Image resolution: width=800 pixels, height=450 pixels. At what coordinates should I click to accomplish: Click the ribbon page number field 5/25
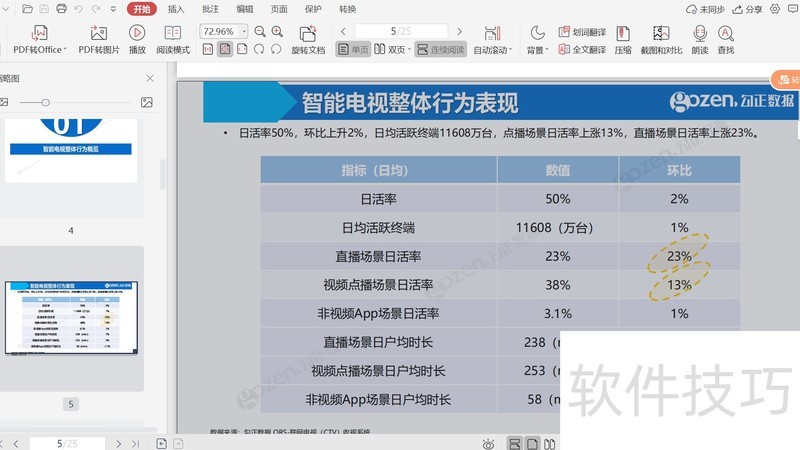(401, 31)
